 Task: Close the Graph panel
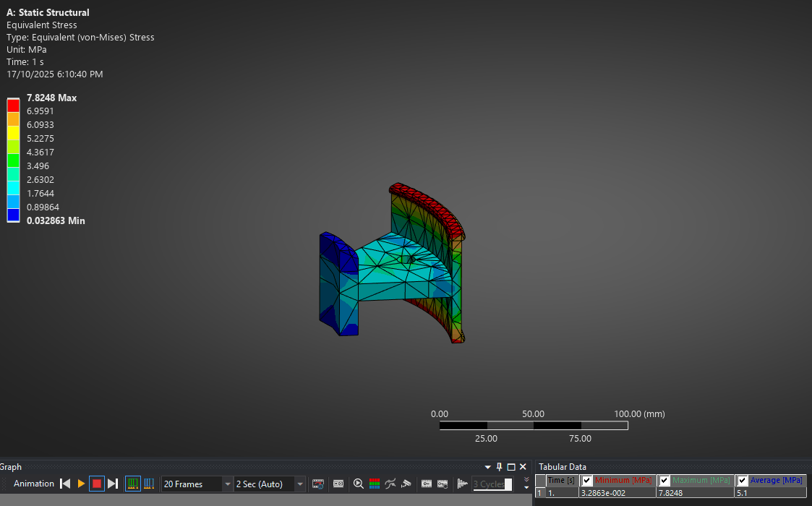(523, 467)
